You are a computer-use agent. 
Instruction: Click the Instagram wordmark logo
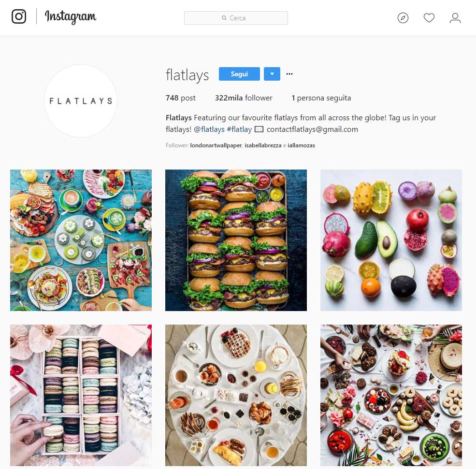coord(71,17)
